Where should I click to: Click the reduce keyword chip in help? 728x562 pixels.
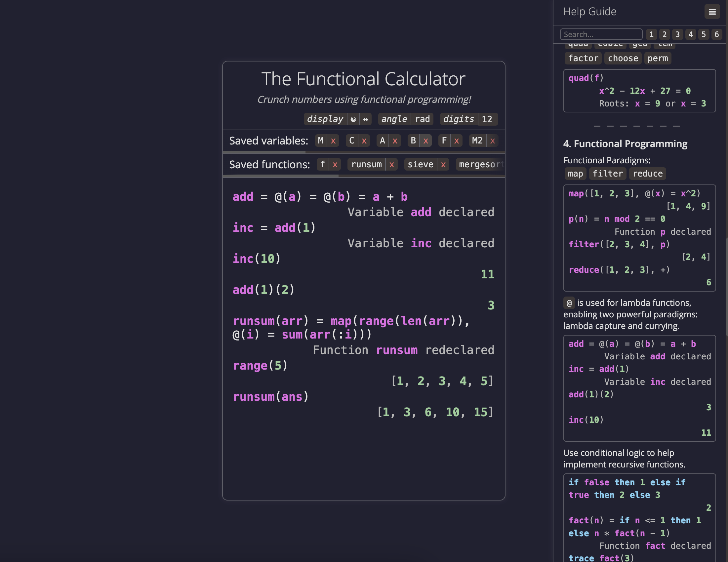click(647, 174)
